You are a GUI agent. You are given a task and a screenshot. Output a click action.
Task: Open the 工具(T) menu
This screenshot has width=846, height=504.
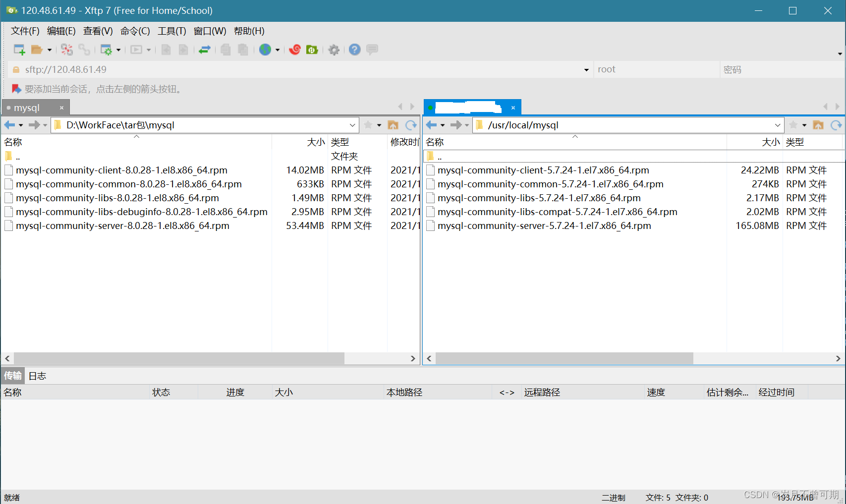(172, 31)
